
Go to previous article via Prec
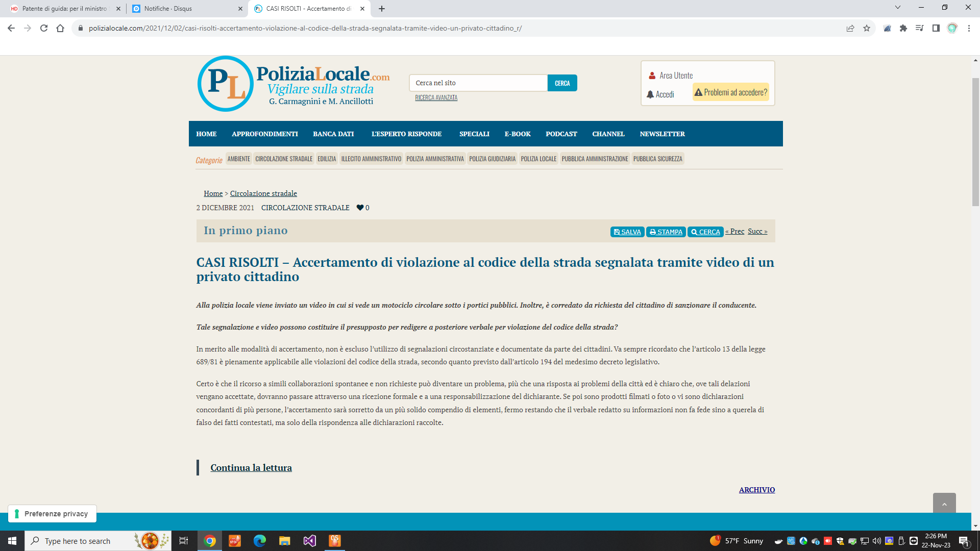coord(735,231)
